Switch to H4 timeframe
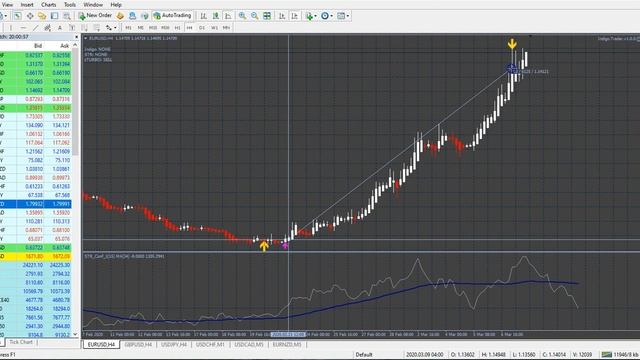Viewport: 640px width, 360px height. tap(189, 28)
